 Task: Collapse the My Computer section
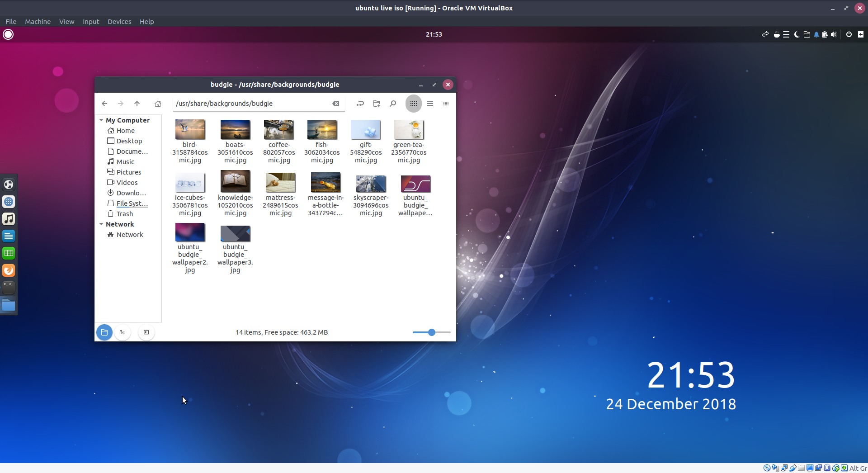coord(101,120)
